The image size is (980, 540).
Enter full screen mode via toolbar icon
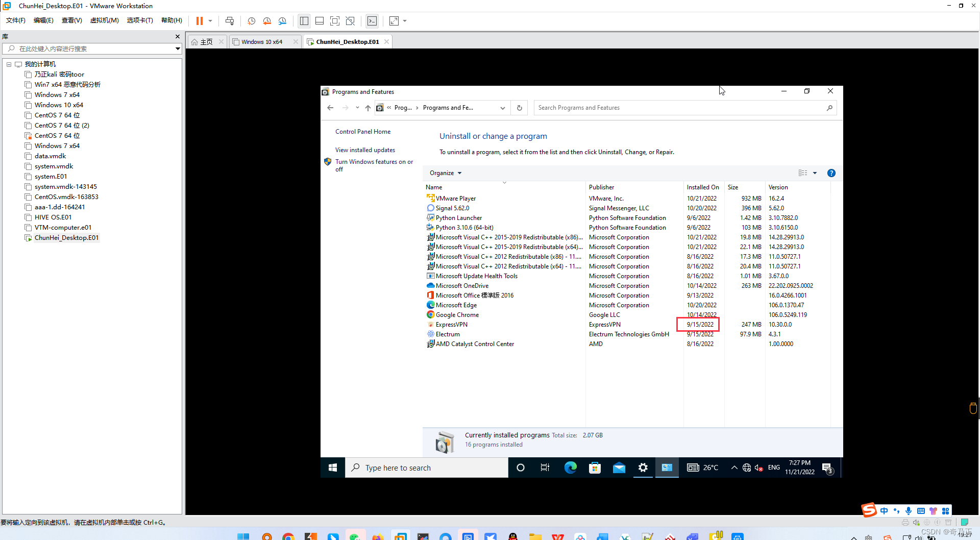click(x=335, y=21)
